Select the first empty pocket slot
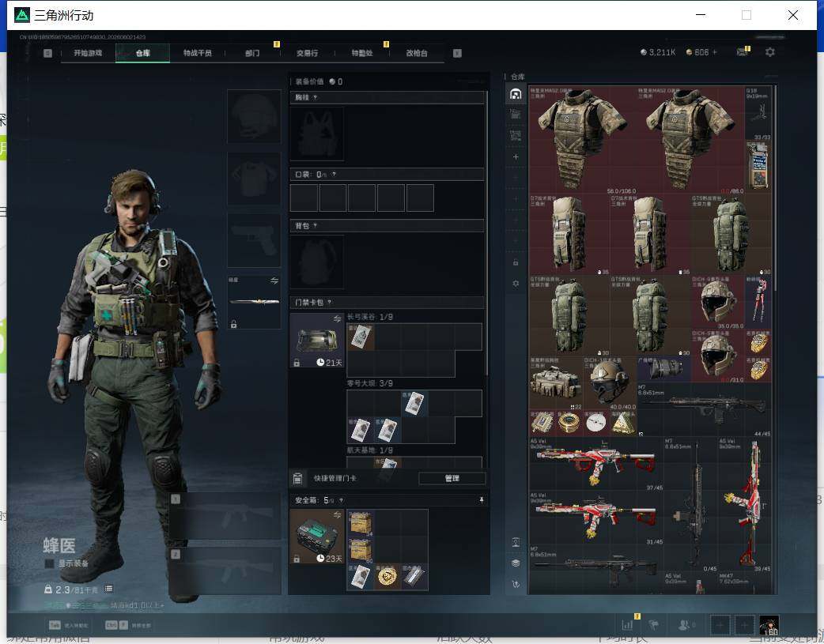The height and width of the screenshot is (644, 824). 304,198
